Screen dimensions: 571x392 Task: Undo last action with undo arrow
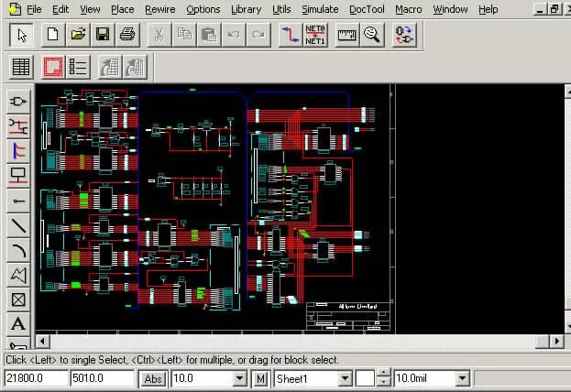pos(234,35)
